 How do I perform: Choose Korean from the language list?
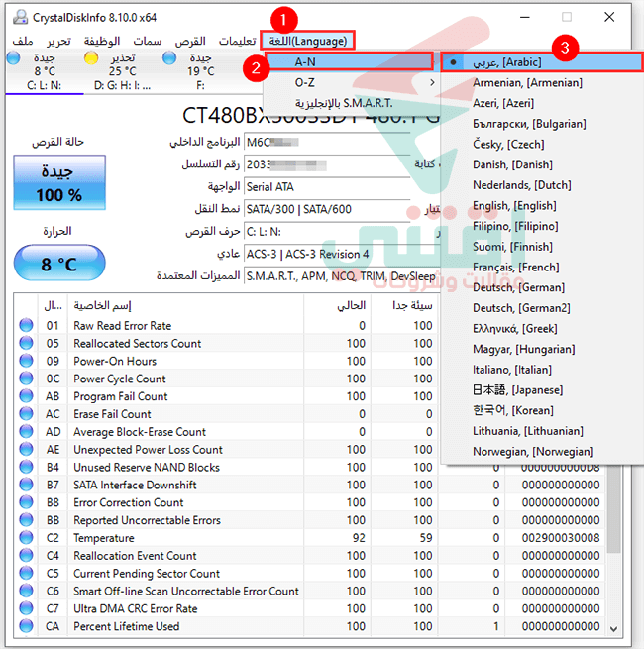(x=542, y=410)
